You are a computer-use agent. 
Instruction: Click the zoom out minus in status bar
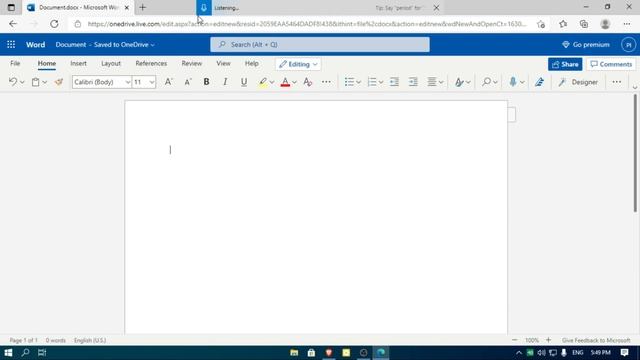click(x=514, y=340)
